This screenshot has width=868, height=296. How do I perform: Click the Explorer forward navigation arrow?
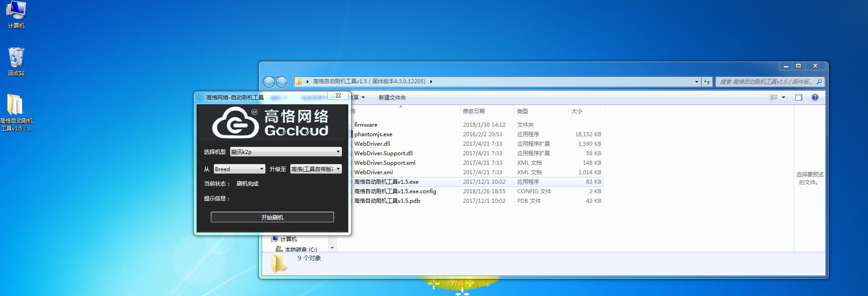(281, 81)
